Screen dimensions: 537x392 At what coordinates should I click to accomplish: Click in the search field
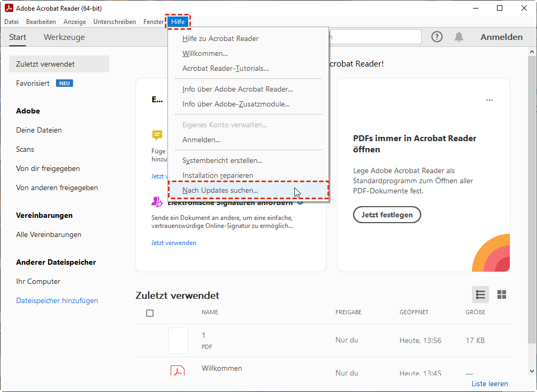click(375, 37)
